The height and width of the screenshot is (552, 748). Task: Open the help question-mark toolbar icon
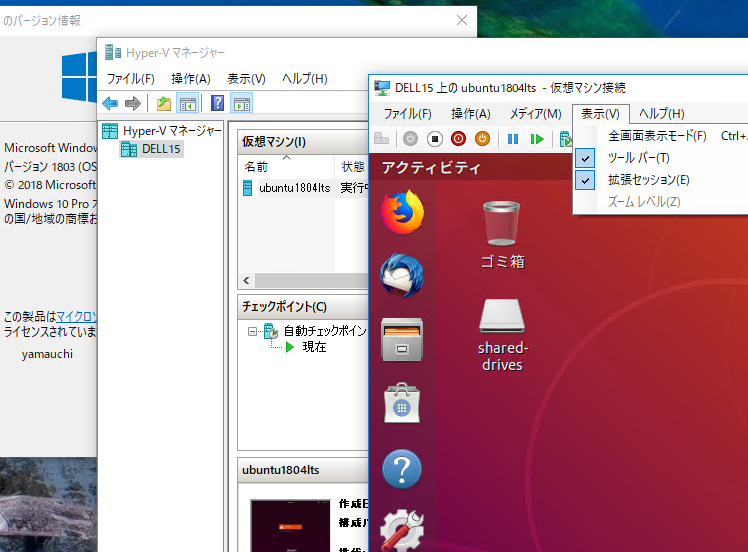pyautogui.click(x=218, y=103)
